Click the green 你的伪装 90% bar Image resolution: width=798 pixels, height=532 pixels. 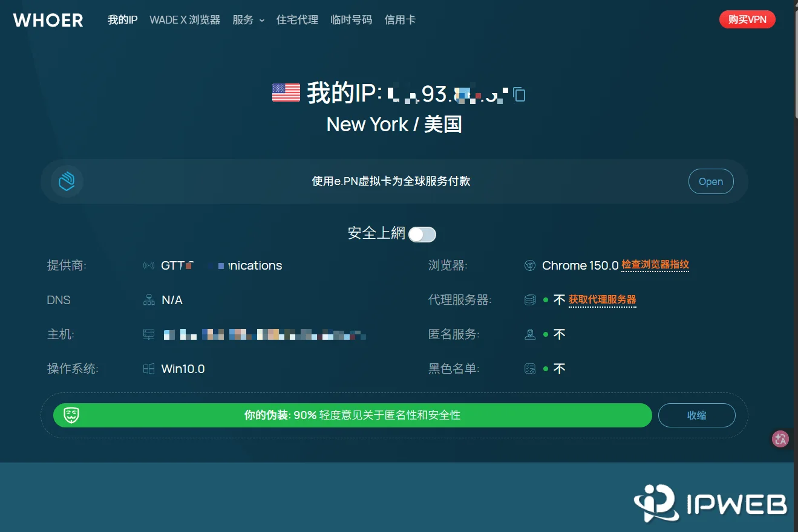coord(353,415)
